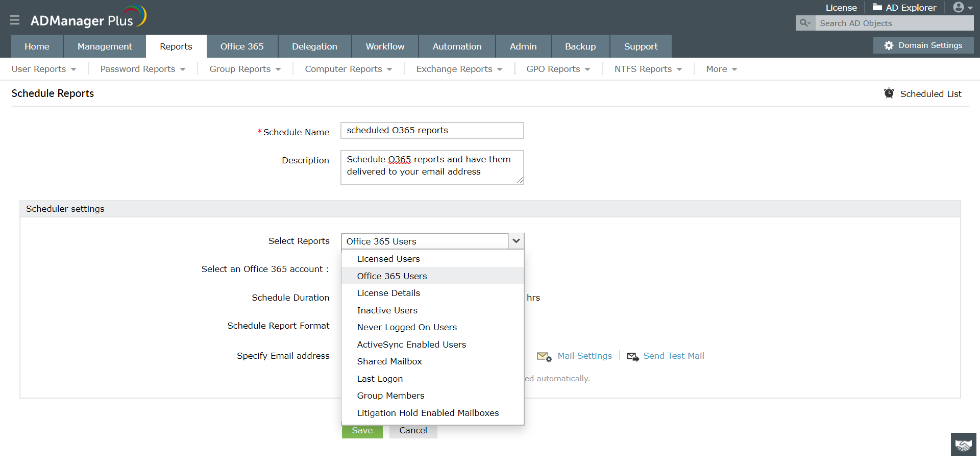Open the Backup tab
Viewport: 980px width, 467px height.
coord(580,46)
